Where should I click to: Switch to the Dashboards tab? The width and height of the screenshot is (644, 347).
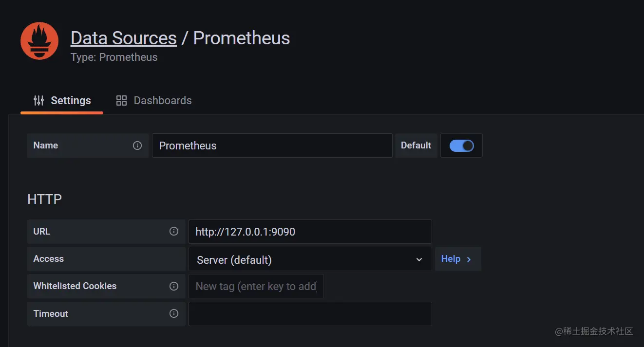pos(162,101)
